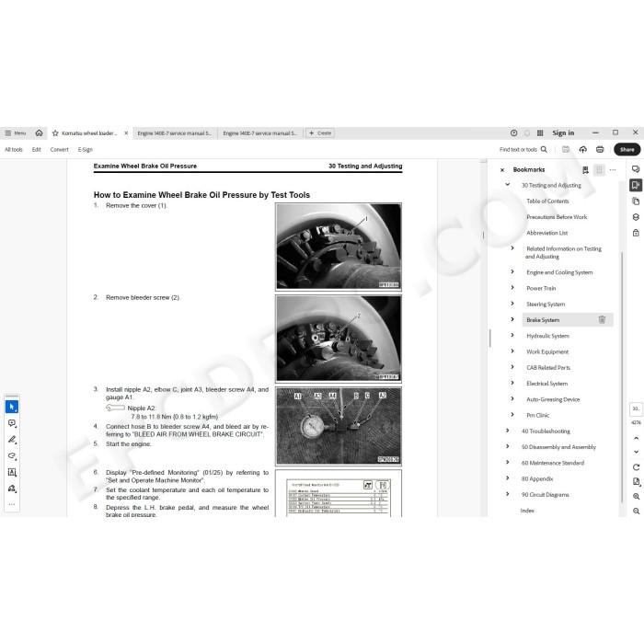644x644 pixels.
Task: Expand Brake System bookmark
Action: click(x=512, y=319)
